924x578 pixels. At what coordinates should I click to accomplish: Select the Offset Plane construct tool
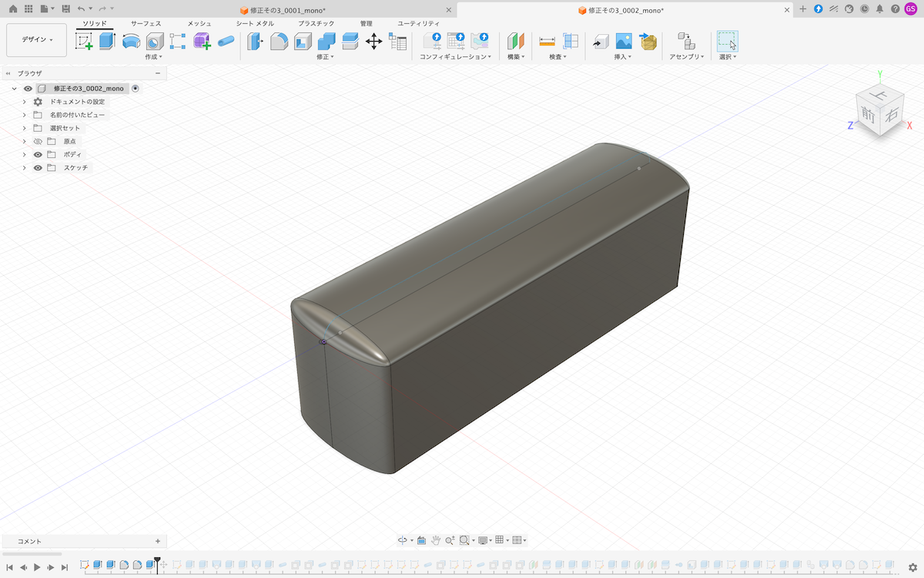pyautogui.click(x=516, y=42)
